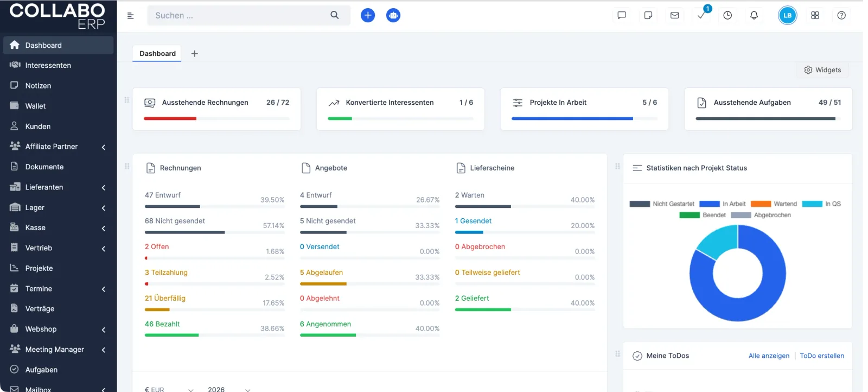Screen dimensions: 868x392
Task: Open the chat bubble icon in header
Action: point(622,15)
